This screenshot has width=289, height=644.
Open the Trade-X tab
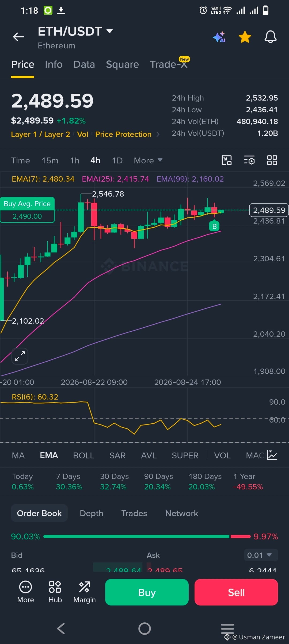click(169, 64)
